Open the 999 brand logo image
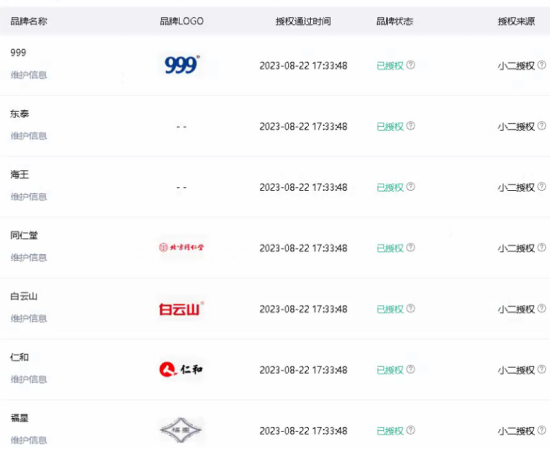 (182, 65)
